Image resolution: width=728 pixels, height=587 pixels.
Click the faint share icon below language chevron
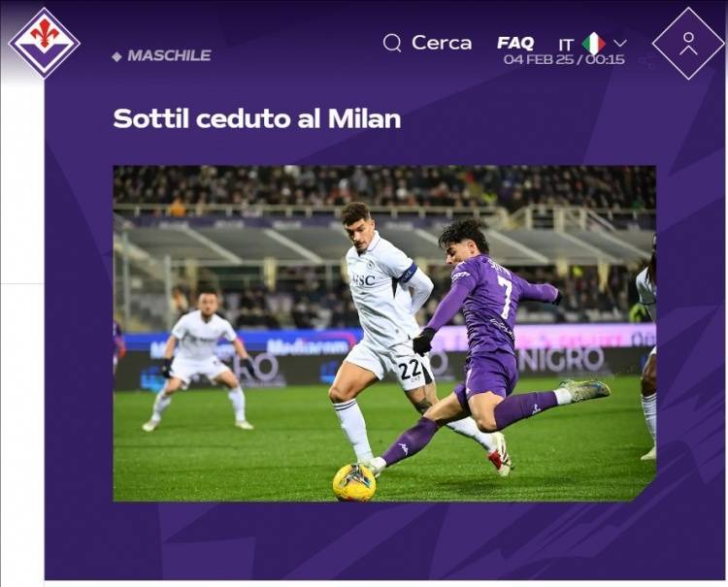tap(645, 62)
